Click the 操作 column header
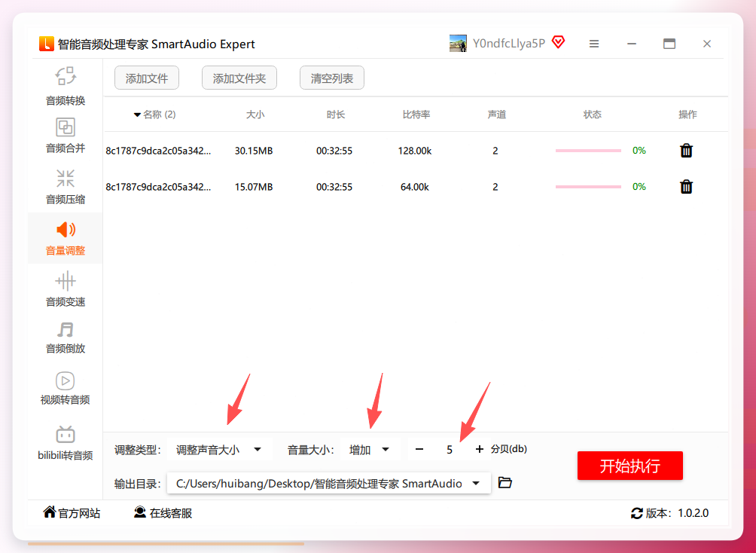Image resolution: width=756 pixels, height=553 pixels. click(687, 115)
